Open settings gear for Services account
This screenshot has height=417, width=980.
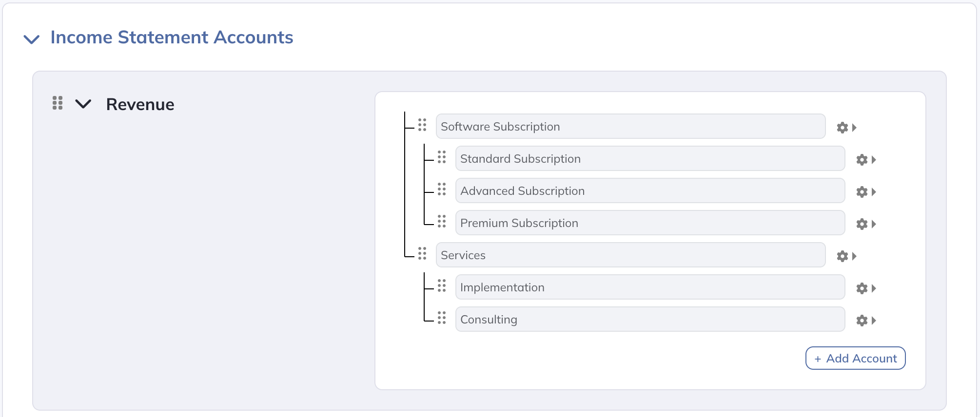click(x=843, y=256)
